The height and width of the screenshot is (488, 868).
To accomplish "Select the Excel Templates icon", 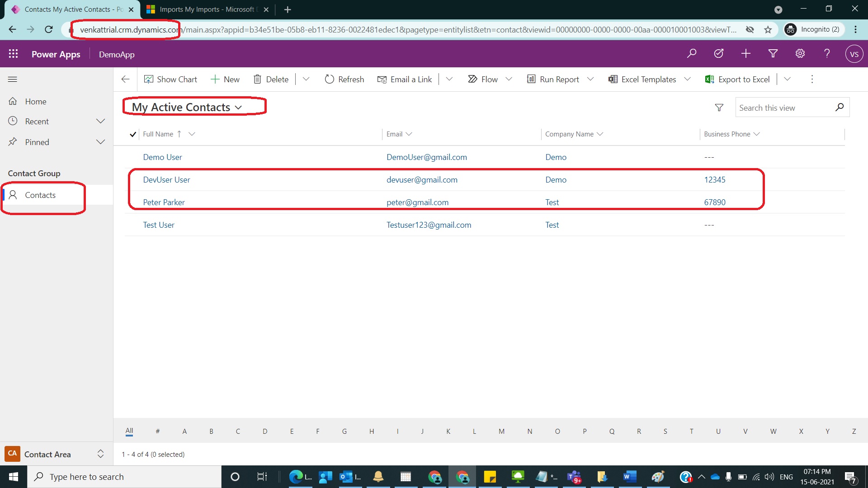I will tap(613, 79).
